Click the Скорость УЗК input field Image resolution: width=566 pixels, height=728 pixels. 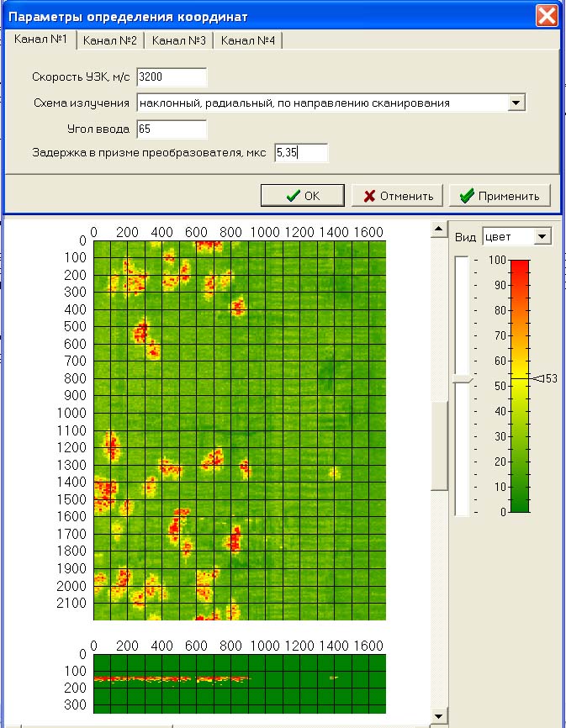tap(172, 76)
